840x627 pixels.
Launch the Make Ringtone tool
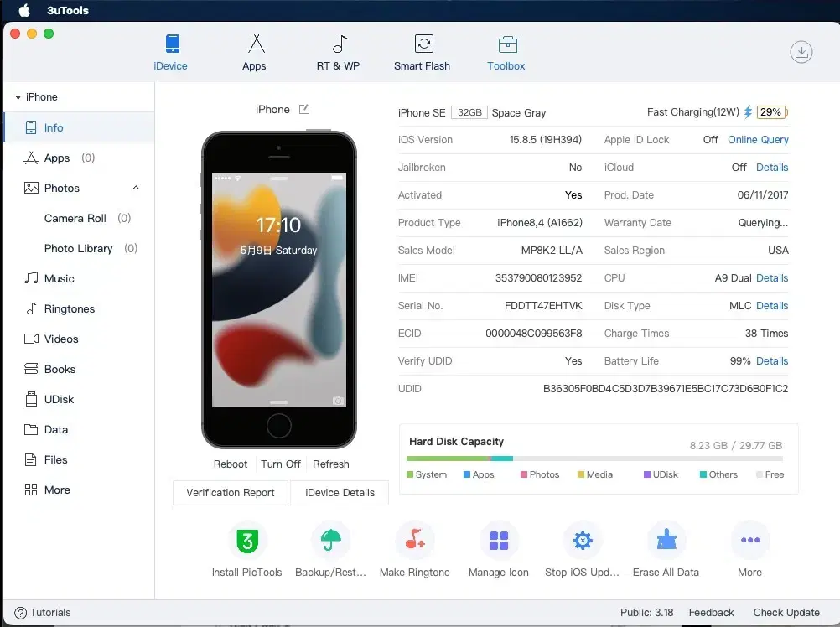pos(415,541)
